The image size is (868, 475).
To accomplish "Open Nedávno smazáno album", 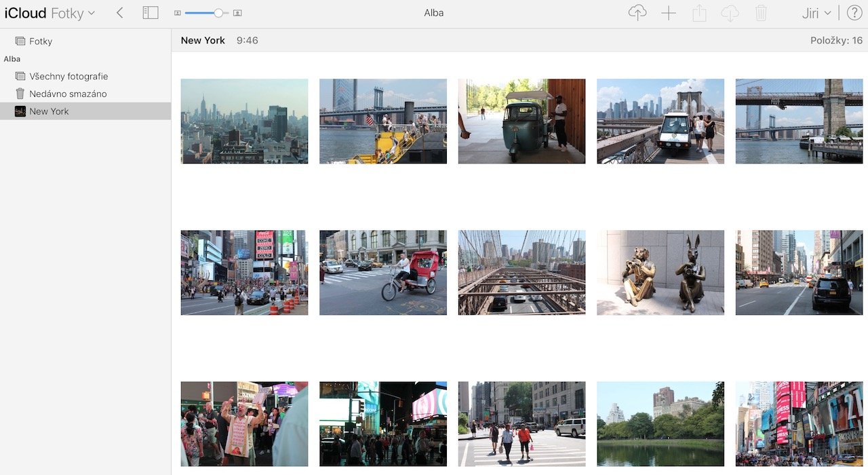I will point(85,94).
